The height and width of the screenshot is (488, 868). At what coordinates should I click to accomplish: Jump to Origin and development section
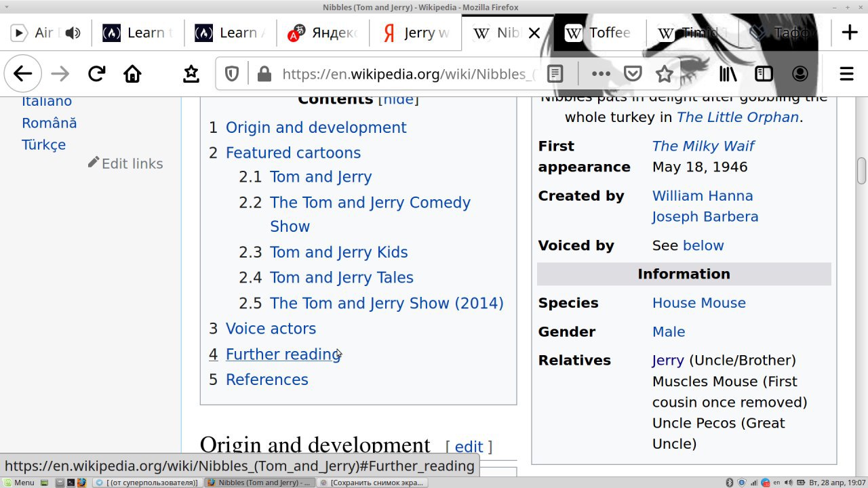(316, 127)
